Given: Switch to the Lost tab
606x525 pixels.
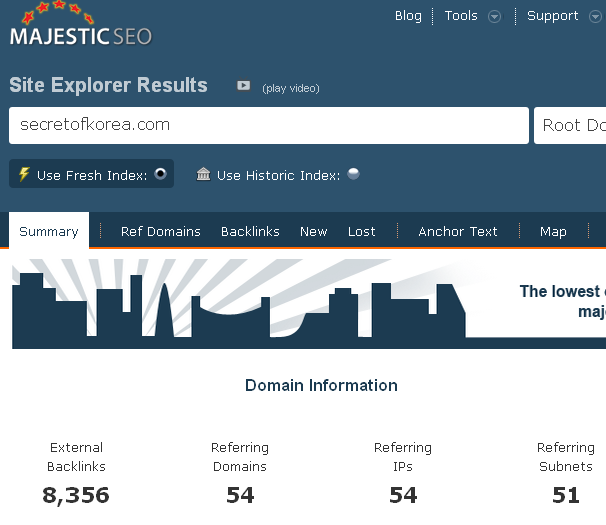Looking at the screenshot, I should tap(361, 231).
